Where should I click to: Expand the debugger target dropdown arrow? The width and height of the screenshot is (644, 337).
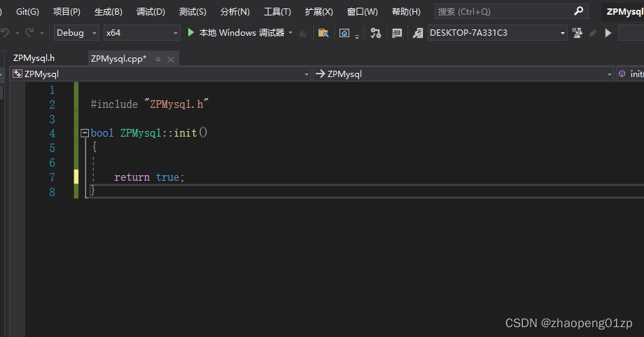click(x=290, y=32)
